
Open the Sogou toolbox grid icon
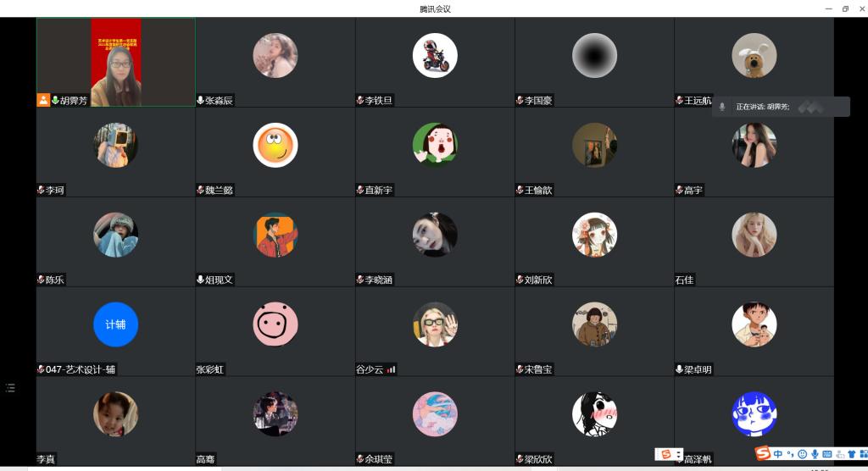click(864, 454)
